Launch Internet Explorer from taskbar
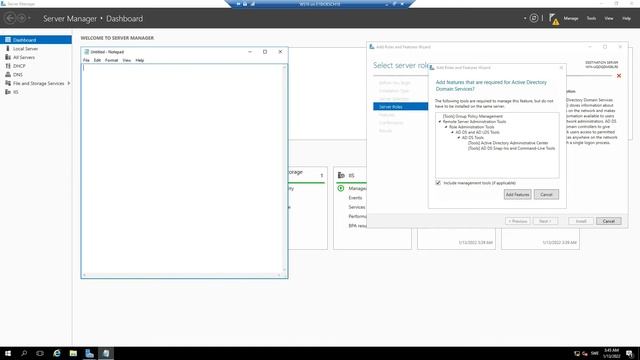 click(x=57, y=353)
